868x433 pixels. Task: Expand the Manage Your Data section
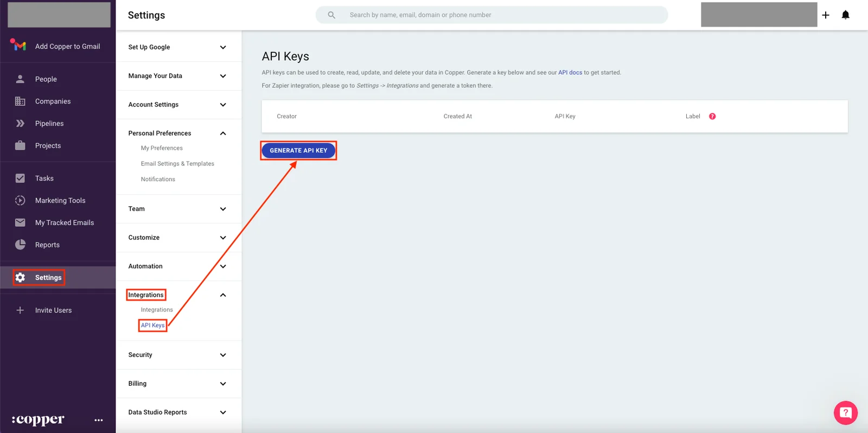click(178, 76)
